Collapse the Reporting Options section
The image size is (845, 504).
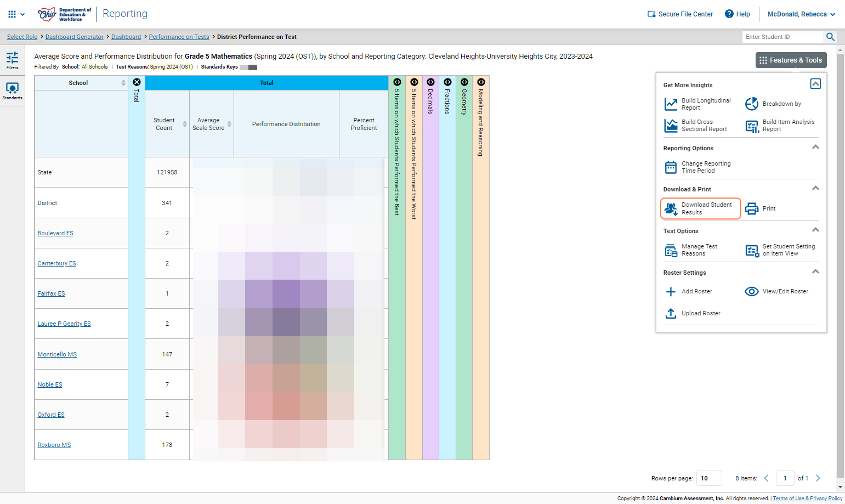click(x=815, y=147)
